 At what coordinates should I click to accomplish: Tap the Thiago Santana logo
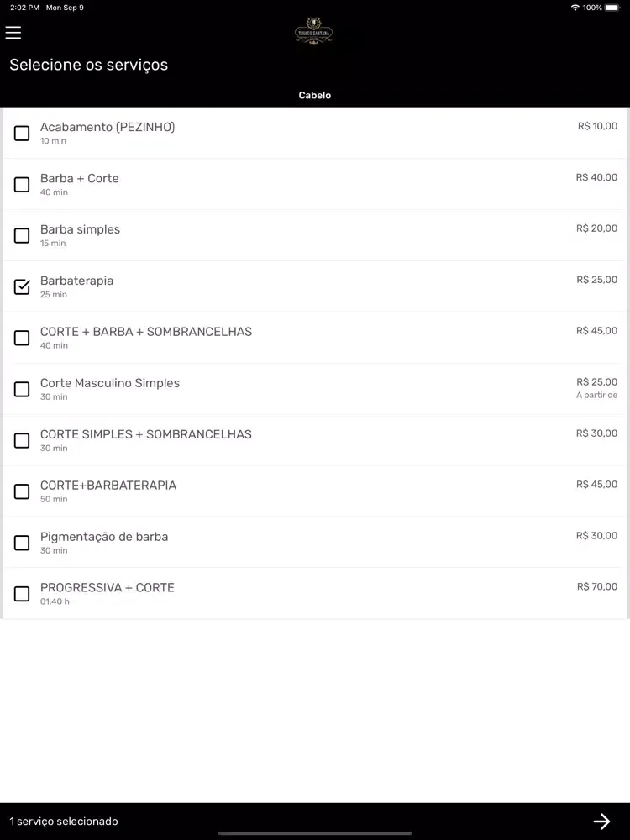tap(314, 30)
